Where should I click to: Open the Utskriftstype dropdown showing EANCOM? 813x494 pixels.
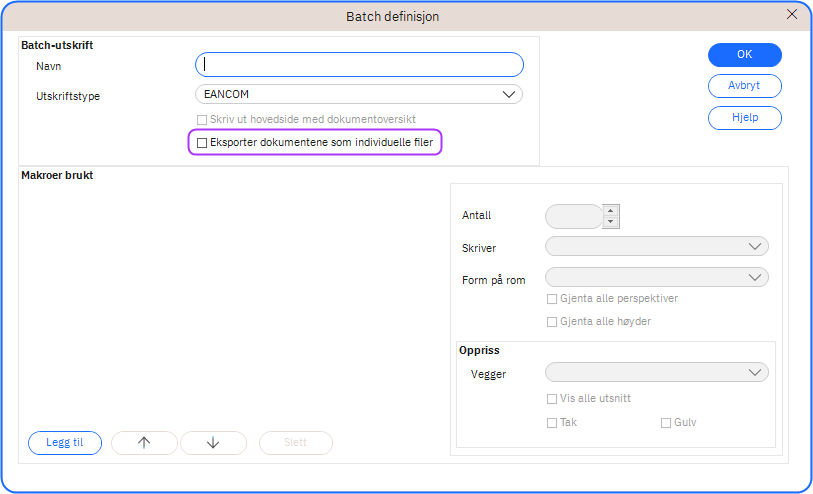359,95
